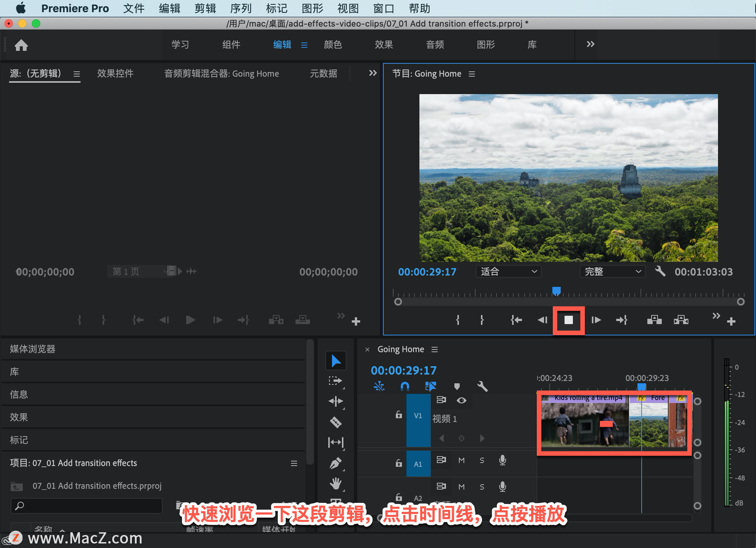This screenshot has width=756, height=548.
Task: Open the Program monitor button editor plus
Action: pos(731,322)
